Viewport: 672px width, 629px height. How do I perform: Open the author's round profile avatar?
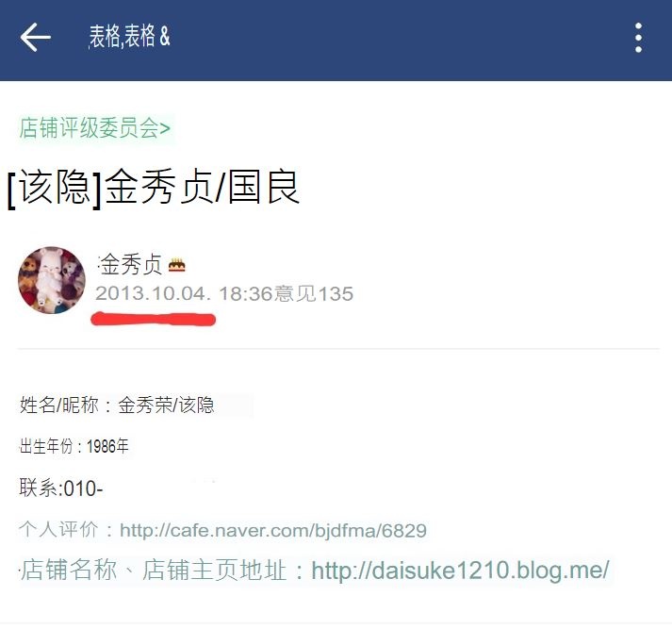coord(52,280)
